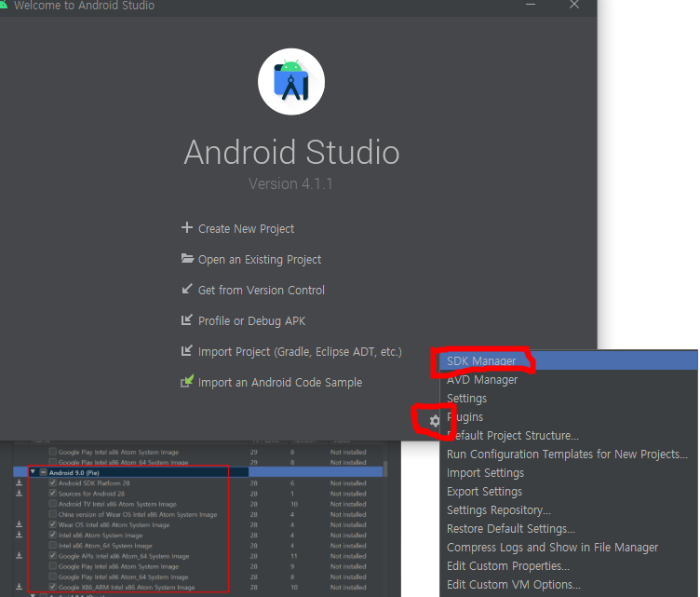Image resolution: width=700 pixels, height=597 pixels.
Task: Click the import icon beside Import Project
Action: pyautogui.click(x=186, y=350)
